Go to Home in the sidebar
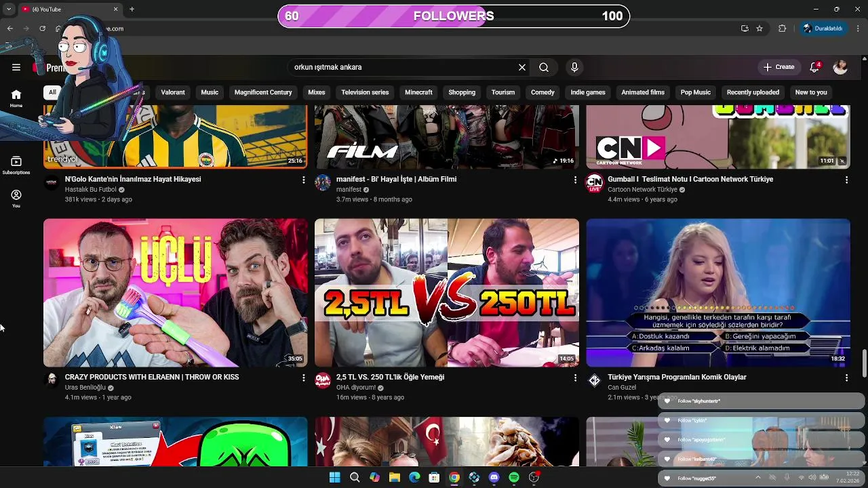 pos(16,98)
